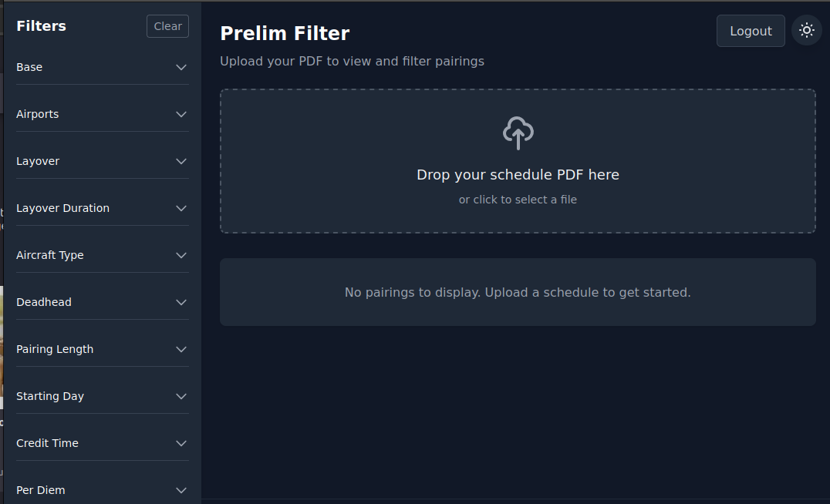Click the Logout button

click(751, 31)
